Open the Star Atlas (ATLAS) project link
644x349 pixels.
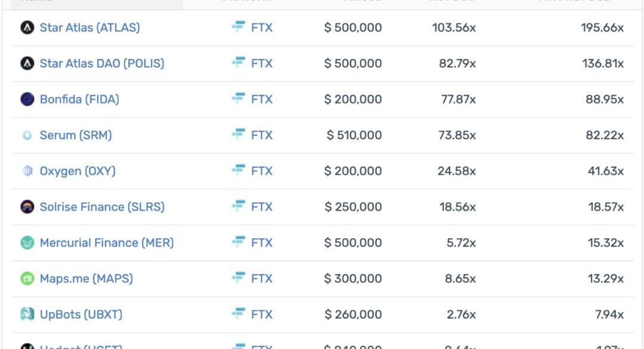pyautogui.click(x=89, y=27)
